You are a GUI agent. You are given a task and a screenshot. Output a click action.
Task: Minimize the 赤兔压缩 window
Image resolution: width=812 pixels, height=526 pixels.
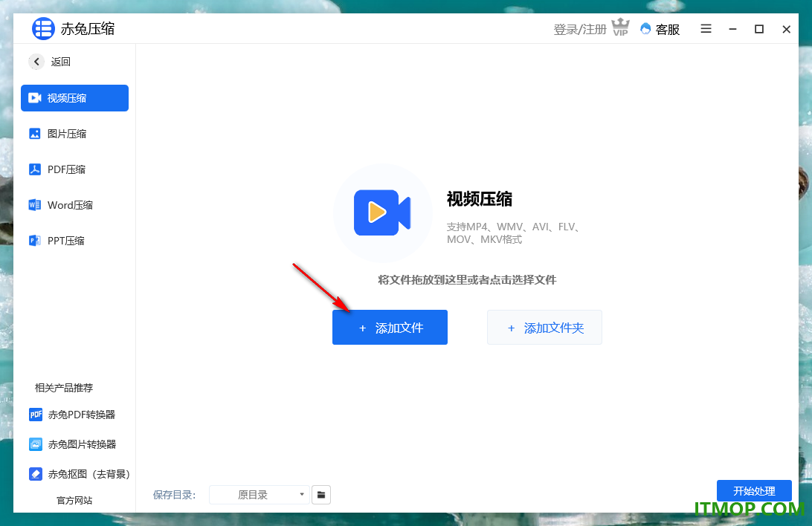coord(732,30)
